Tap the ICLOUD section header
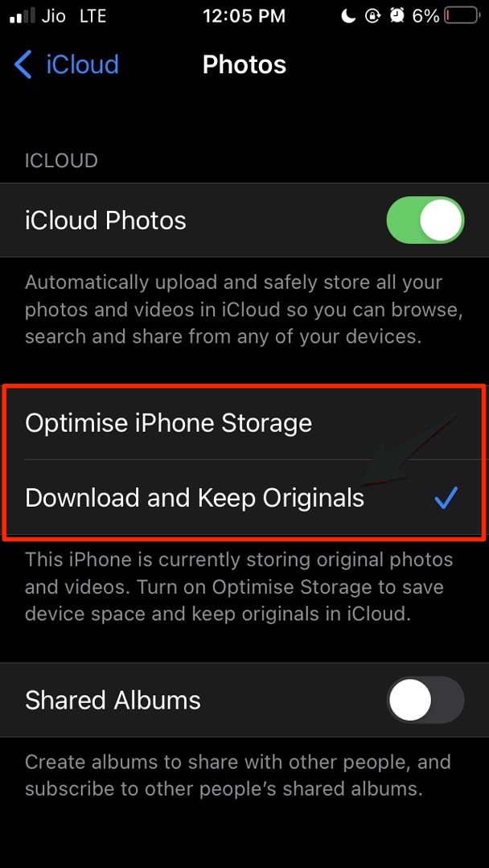 [x=61, y=161]
